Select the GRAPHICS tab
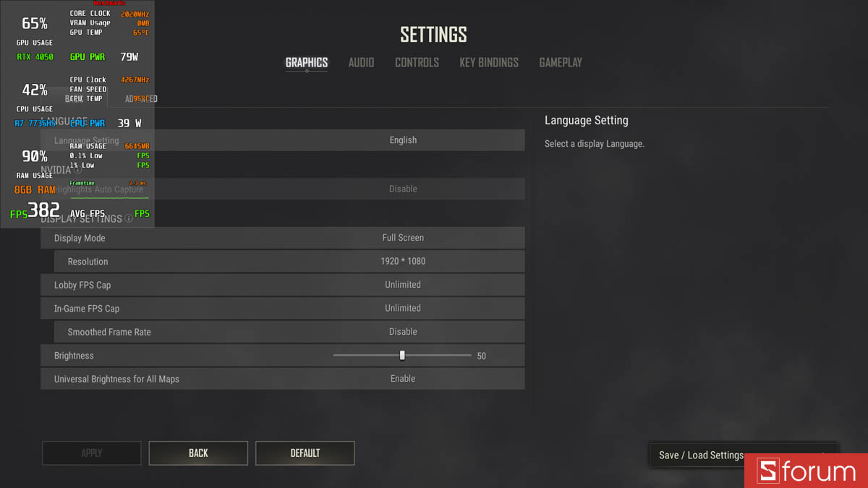Viewport: 868px width, 488px height. coord(307,63)
